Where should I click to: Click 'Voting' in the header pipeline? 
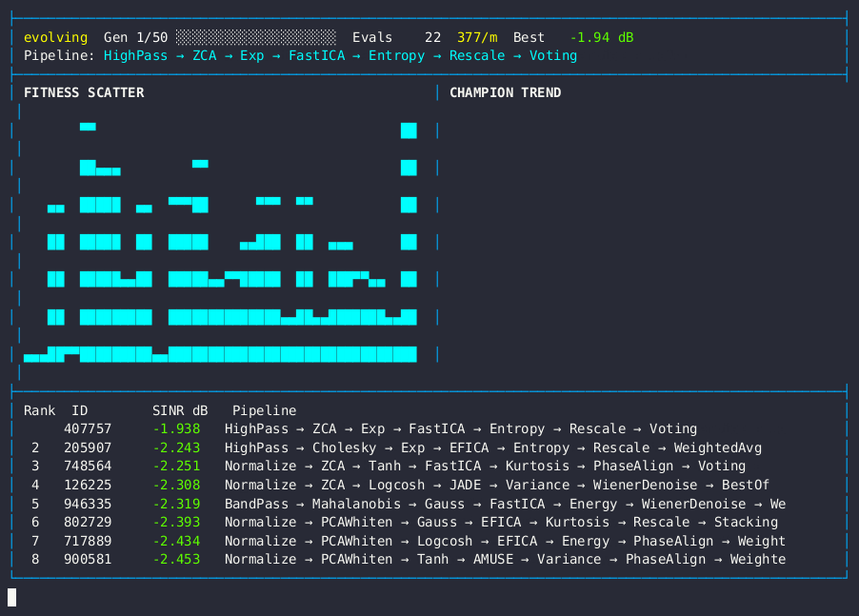[553, 56]
